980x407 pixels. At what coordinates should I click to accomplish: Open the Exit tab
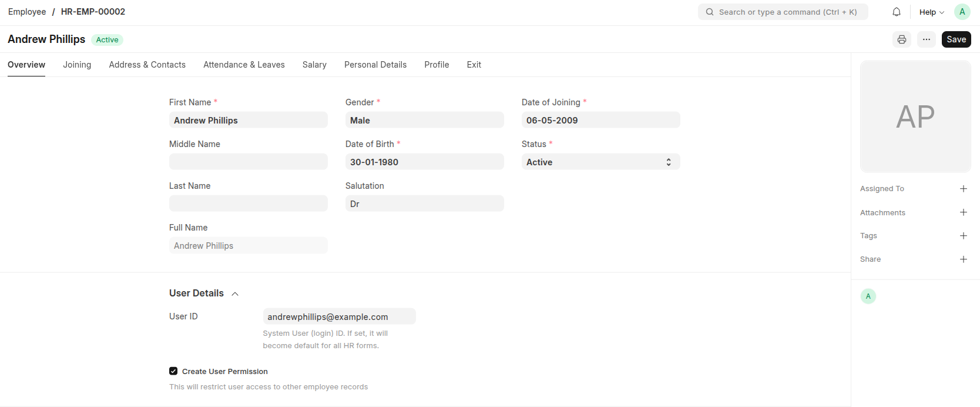pos(474,65)
